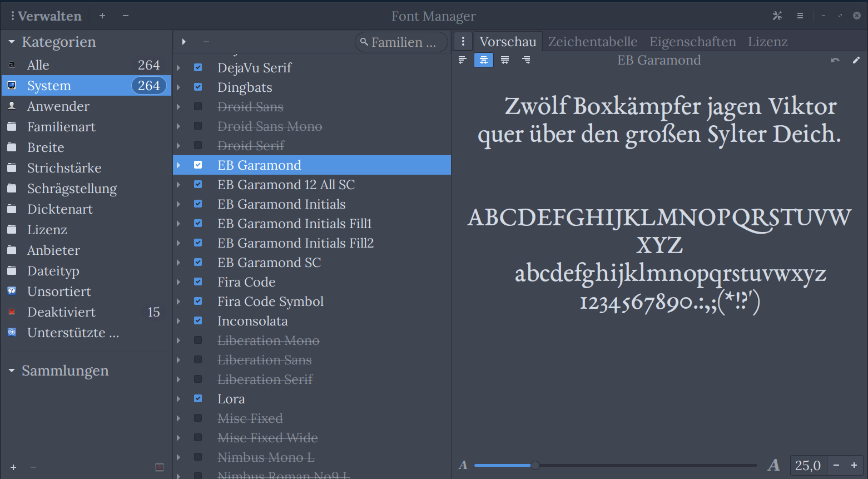Collapse the Sammlungen section

tap(12, 371)
